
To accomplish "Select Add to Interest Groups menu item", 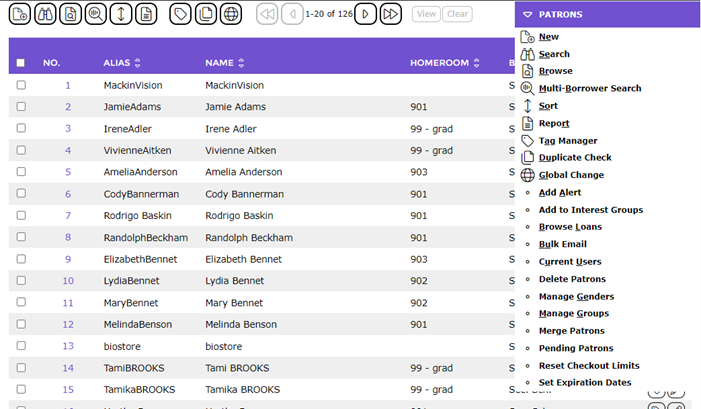I will [591, 210].
